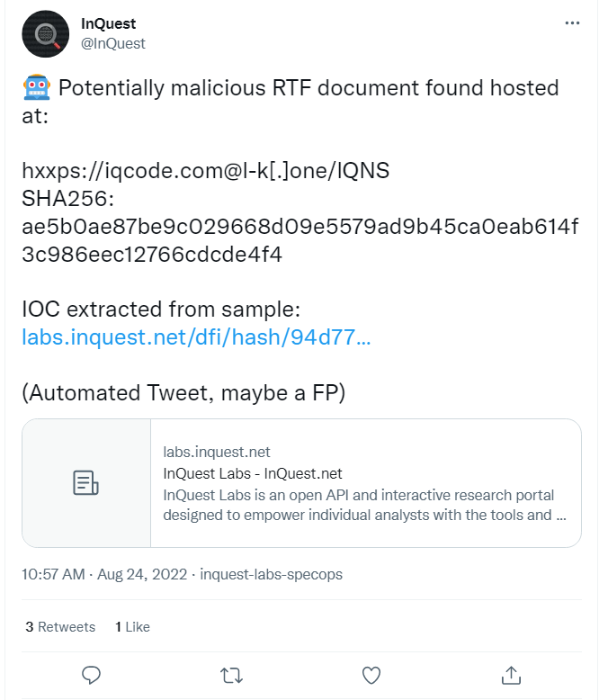View the 1 Like list
This screenshot has width=599, height=700.
click(132, 627)
